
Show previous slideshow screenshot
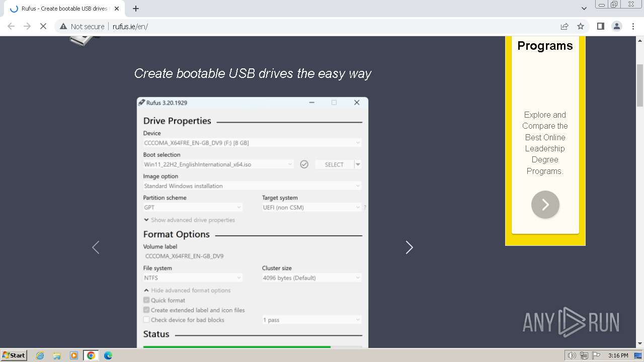(x=96, y=247)
